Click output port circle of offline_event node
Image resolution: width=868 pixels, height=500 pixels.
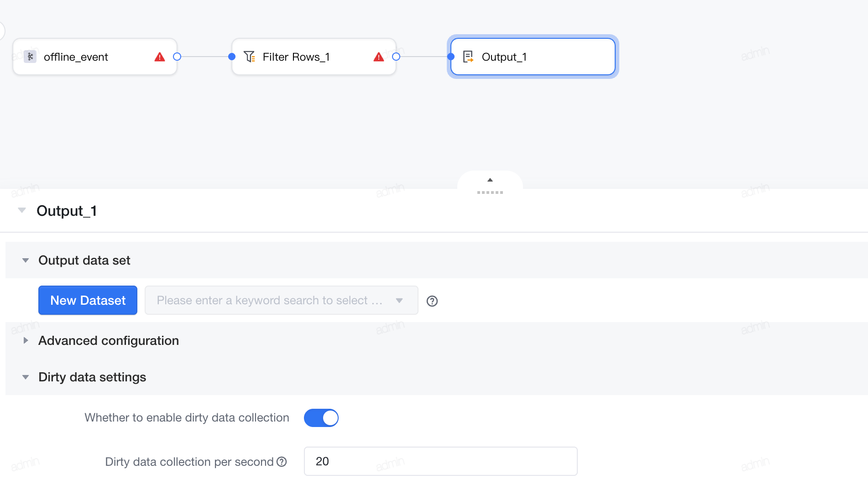(177, 57)
